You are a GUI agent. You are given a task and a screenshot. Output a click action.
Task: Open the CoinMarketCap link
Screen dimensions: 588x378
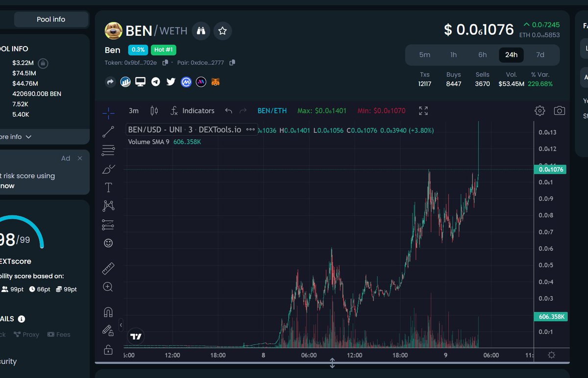click(186, 82)
